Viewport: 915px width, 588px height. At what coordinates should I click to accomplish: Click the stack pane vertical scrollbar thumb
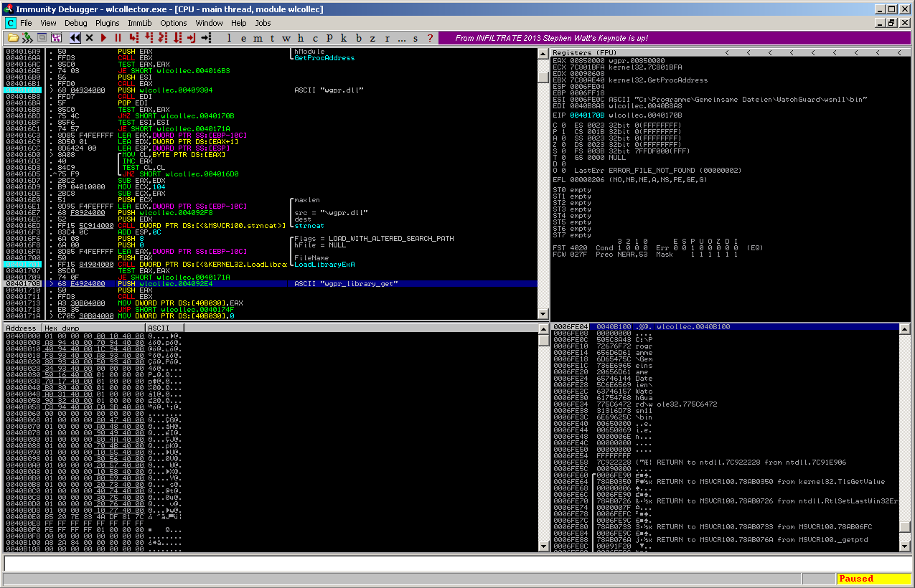pos(905,527)
